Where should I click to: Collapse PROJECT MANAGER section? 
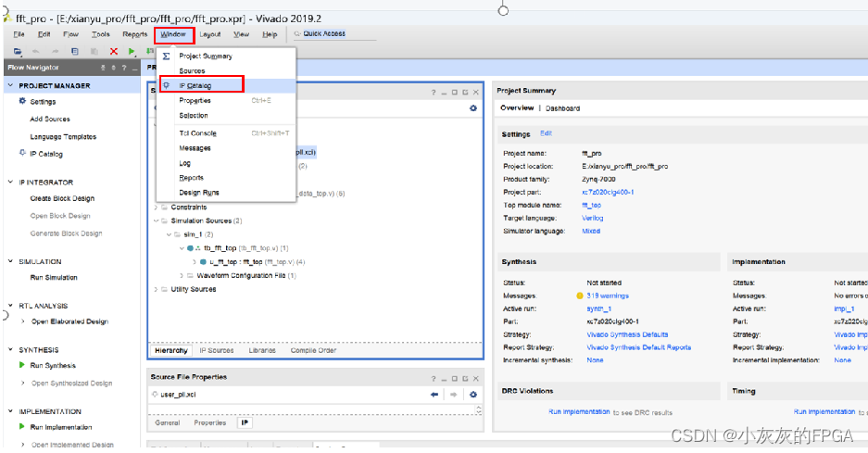point(10,85)
